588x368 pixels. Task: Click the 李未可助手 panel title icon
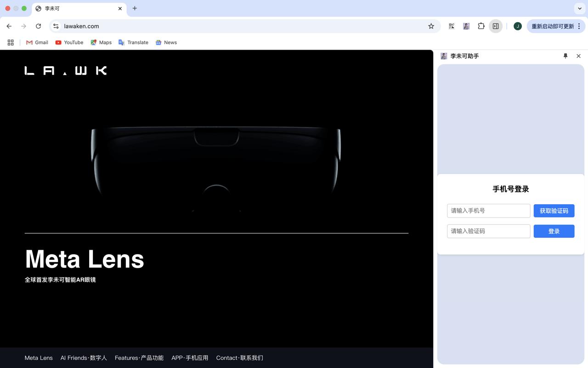444,56
